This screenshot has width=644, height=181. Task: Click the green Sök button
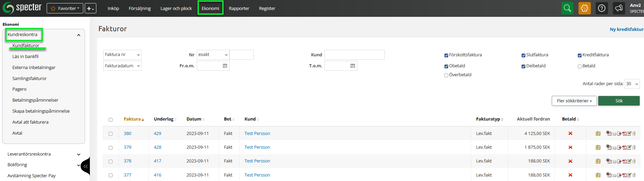(x=619, y=101)
